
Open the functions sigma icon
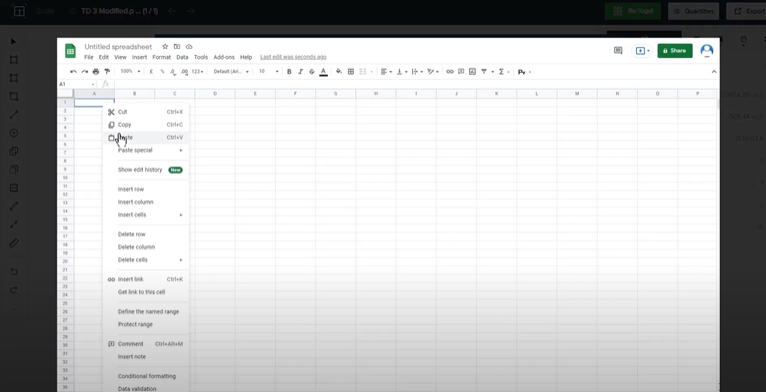501,71
